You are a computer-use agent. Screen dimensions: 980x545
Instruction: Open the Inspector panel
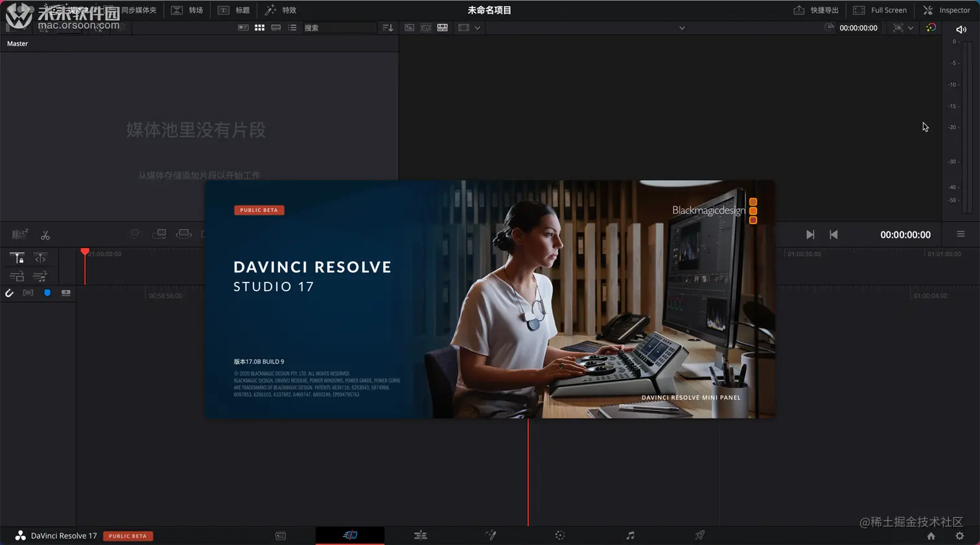pos(947,10)
